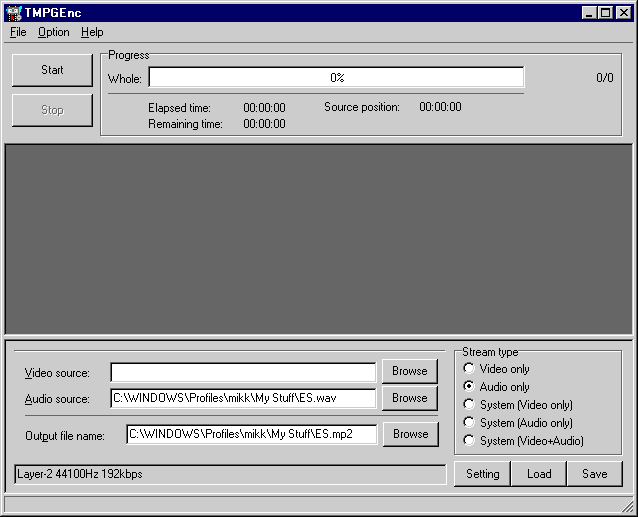Click the Elapsed time value 00:00:00

click(x=264, y=108)
